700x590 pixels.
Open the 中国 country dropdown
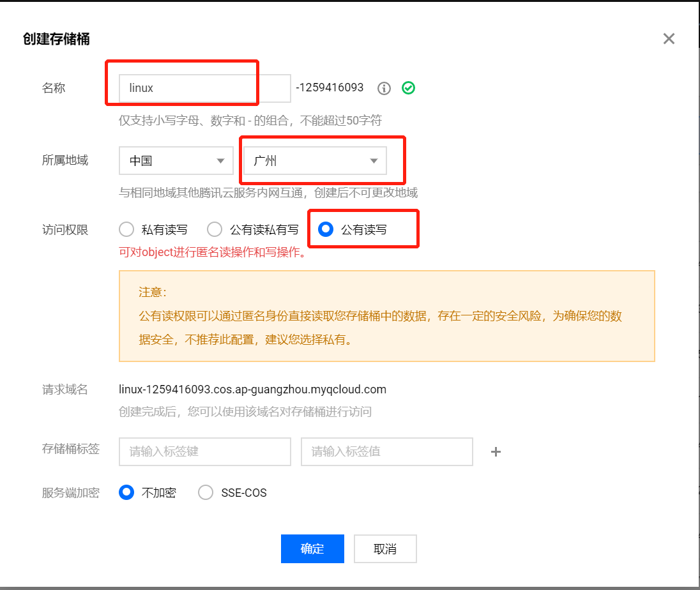(x=176, y=161)
